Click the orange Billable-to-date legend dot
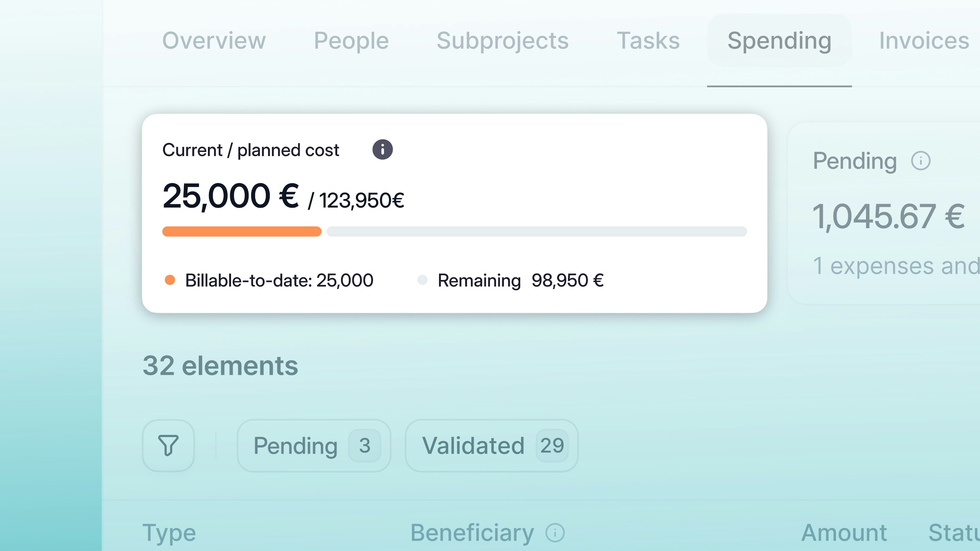Viewport: 980px width, 551px height. tap(170, 280)
